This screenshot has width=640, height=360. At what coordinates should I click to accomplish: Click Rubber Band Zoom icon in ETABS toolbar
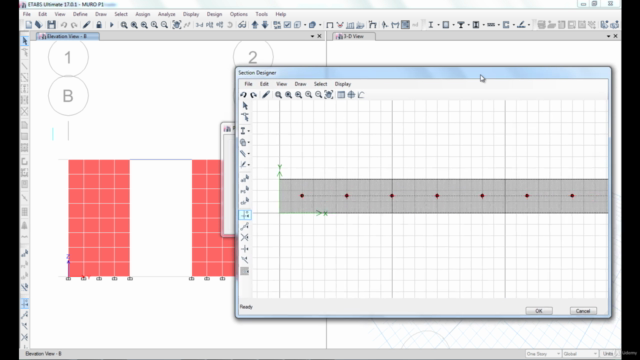(x=124, y=25)
